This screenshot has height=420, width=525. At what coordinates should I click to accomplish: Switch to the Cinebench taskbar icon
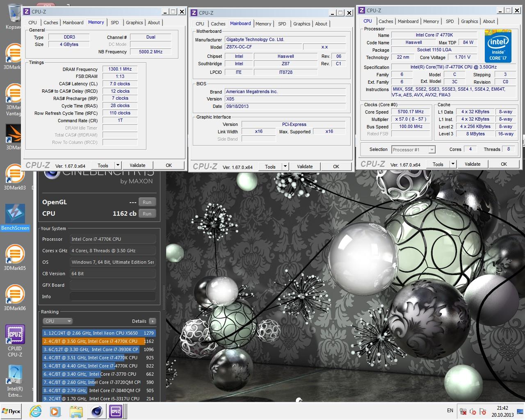(x=97, y=411)
